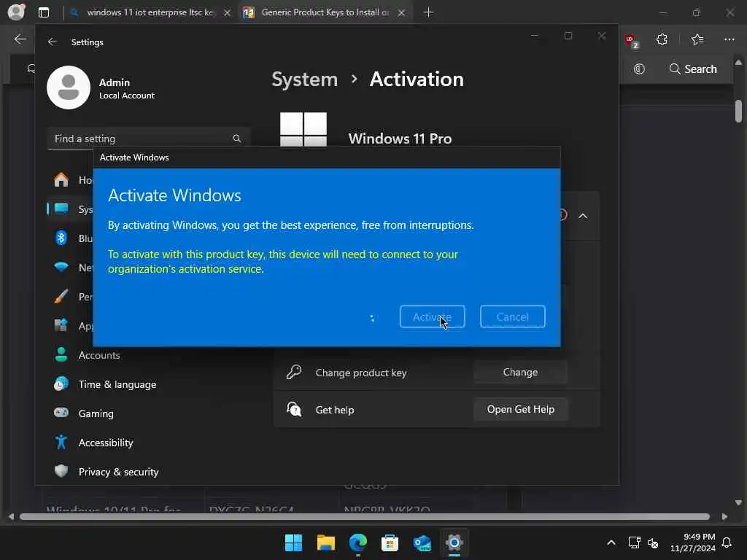The width and height of the screenshot is (747, 560).
Task: Click Admin profile avatar
Action: click(x=69, y=87)
